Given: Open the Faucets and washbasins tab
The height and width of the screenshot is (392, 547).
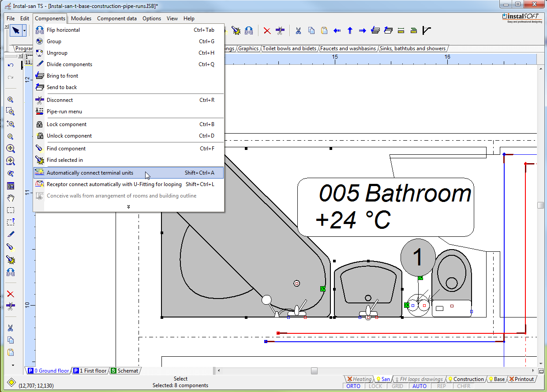Looking at the screenshot, I should [348, 49].
